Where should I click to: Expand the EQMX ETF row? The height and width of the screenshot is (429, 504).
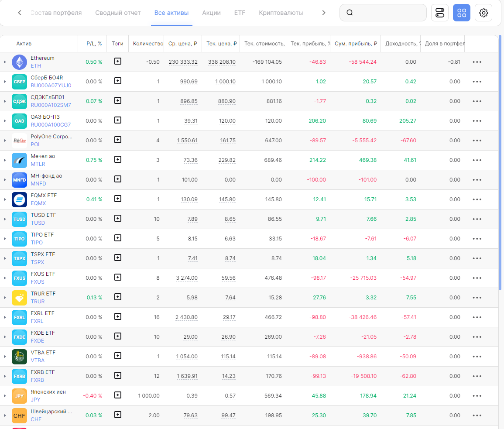pyautogui.click(x=5, y=199)
